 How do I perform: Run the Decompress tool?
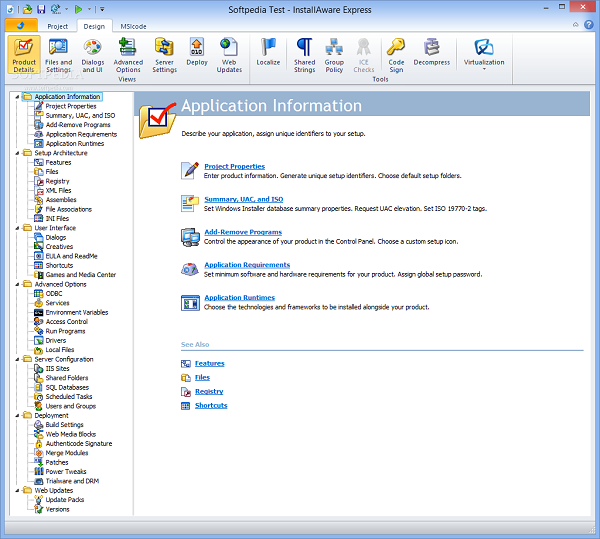pyautogui.click(x=432, y=52)
